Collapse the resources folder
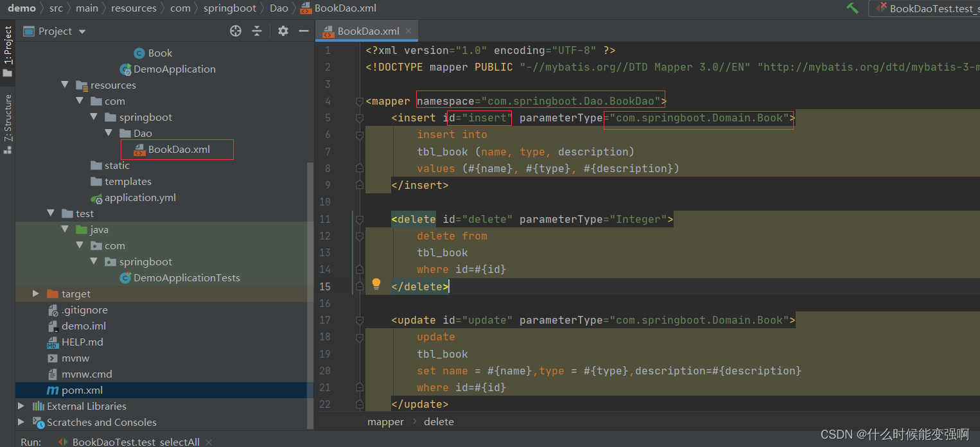The width and height of the screenshot is (980, 447). (x=65, y=85)
